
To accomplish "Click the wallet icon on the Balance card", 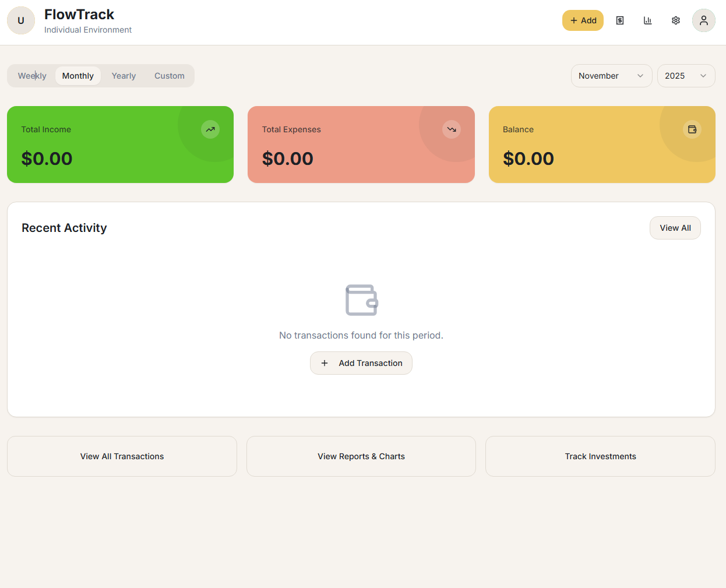I will pyautogui.click(x=692, y=129).
